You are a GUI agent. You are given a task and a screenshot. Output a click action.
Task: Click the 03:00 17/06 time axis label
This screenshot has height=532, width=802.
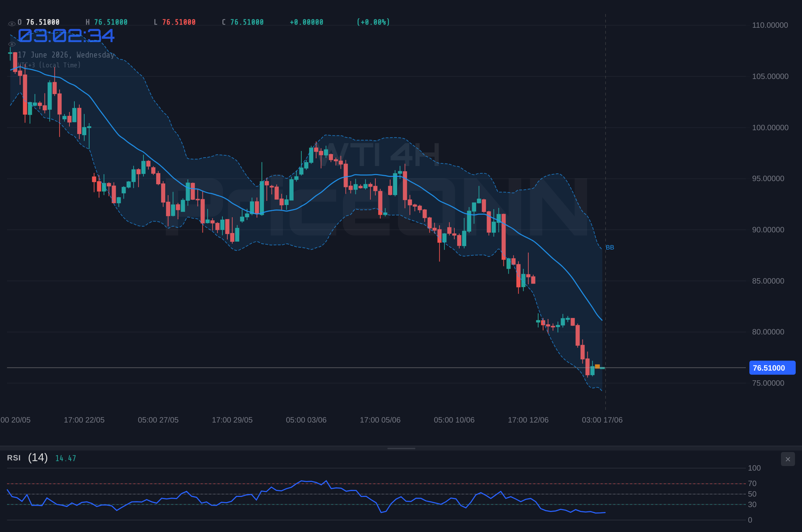[602, 420]
